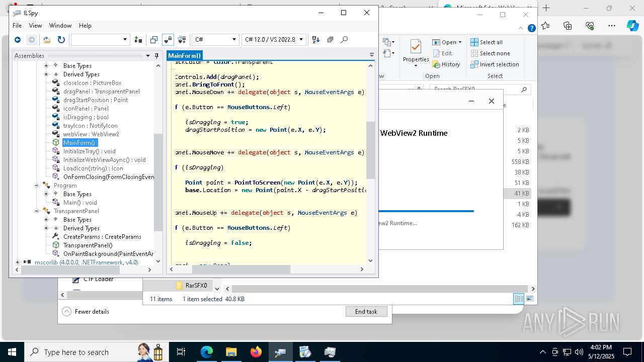
Task: Open an assembly with the folder icon
Action: point(47,40)
